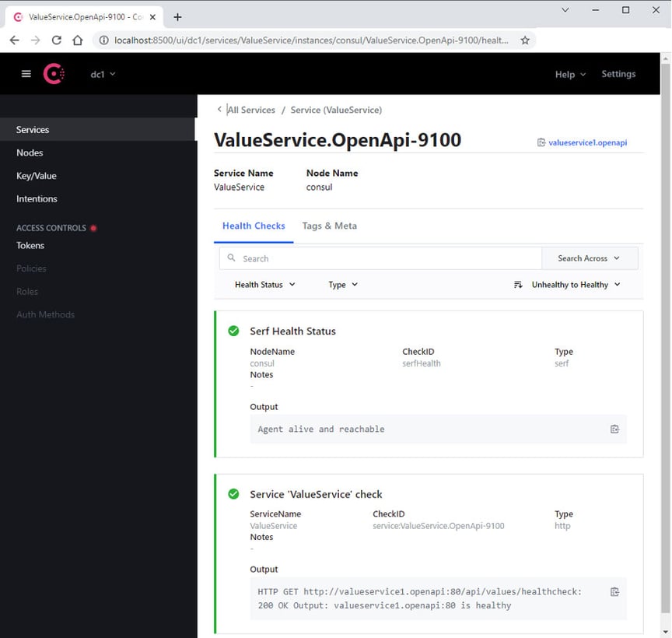Open Consul Settings

(618, 74)
